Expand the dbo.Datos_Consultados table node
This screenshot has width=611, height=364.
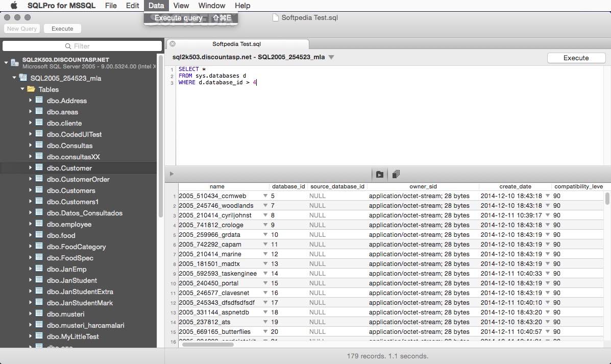click(31, 213)
